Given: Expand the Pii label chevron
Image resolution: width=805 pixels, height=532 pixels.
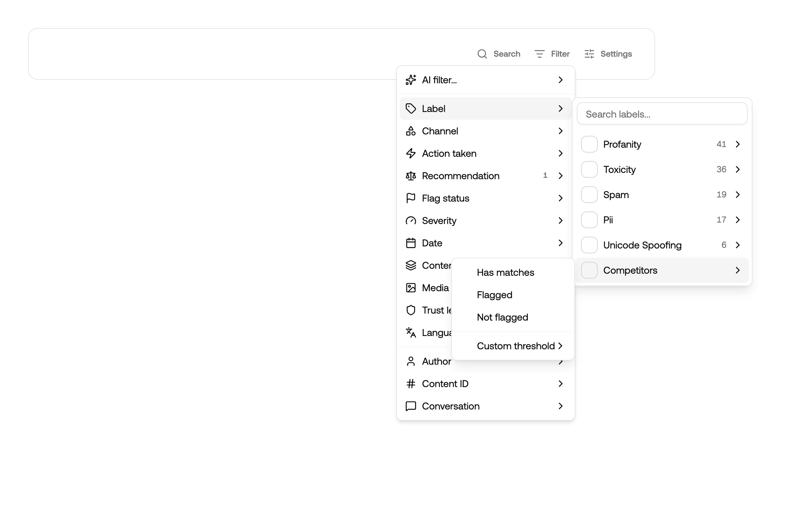Looking at the screenshot, I should [738, 220].
